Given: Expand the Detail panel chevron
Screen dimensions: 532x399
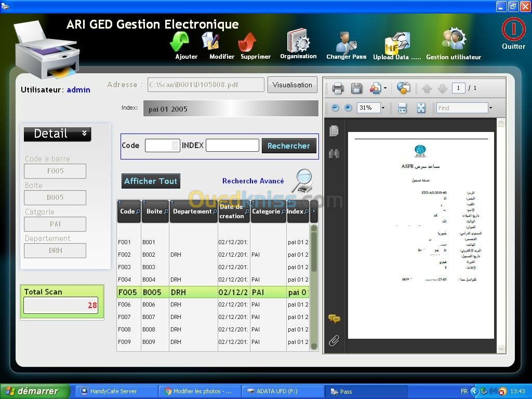Looking at the screenshot, I should (84, 134).
